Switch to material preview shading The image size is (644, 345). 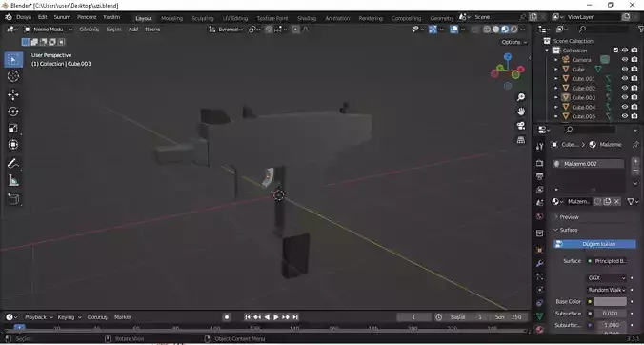505,30
